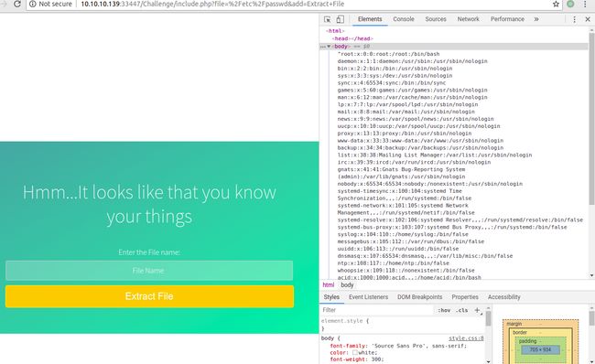
Task: Switch to the Console tab
Action: pyautogui.click(x=404, y=19)
